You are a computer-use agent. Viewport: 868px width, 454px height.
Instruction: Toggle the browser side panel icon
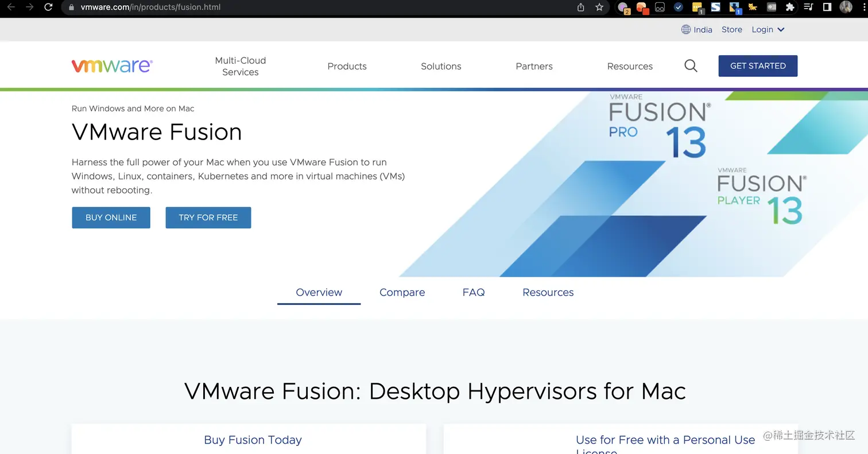click(x=827, y=7)
